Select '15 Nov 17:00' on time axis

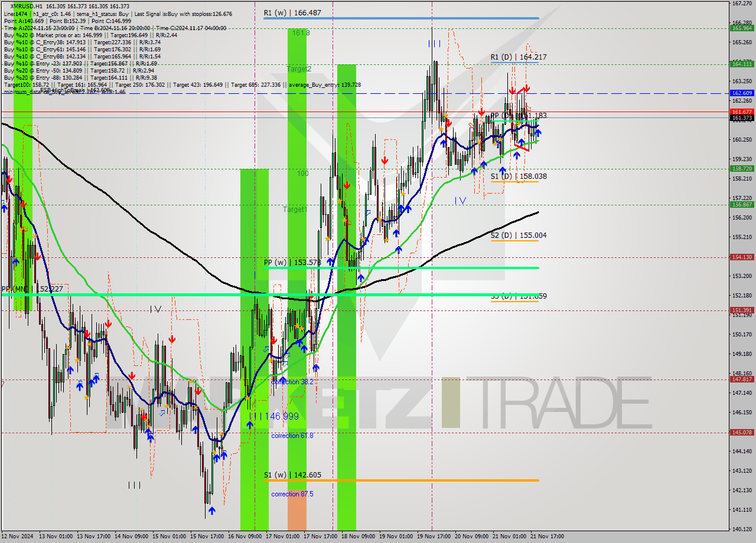(207, 537)
